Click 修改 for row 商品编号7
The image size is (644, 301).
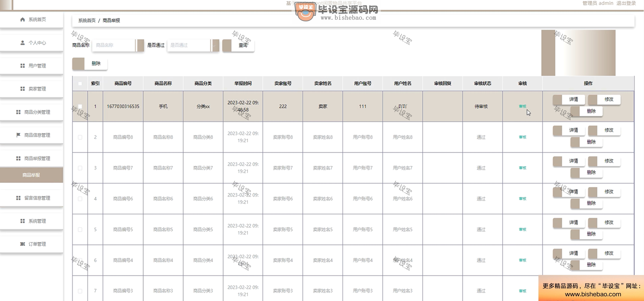click(604, 161)
